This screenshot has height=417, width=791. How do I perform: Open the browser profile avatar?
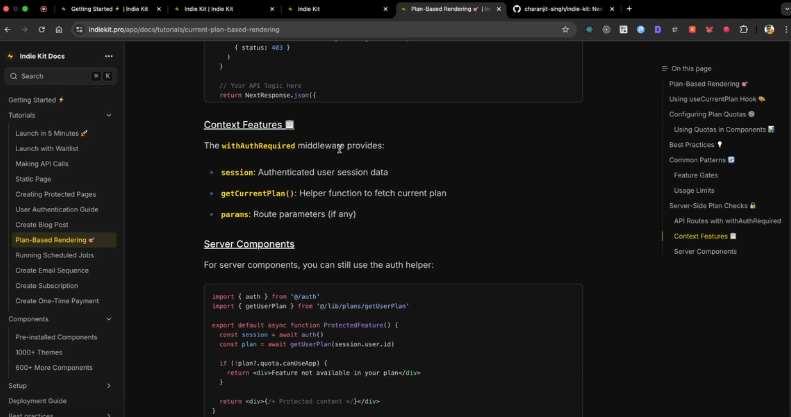coord(768,29)
